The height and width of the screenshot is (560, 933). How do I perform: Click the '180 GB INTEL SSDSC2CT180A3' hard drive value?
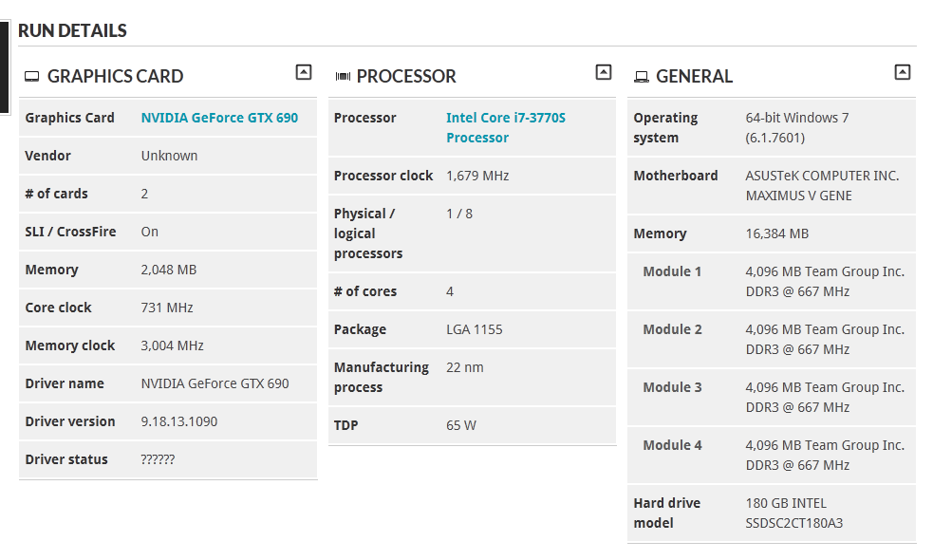pos(794,513)
